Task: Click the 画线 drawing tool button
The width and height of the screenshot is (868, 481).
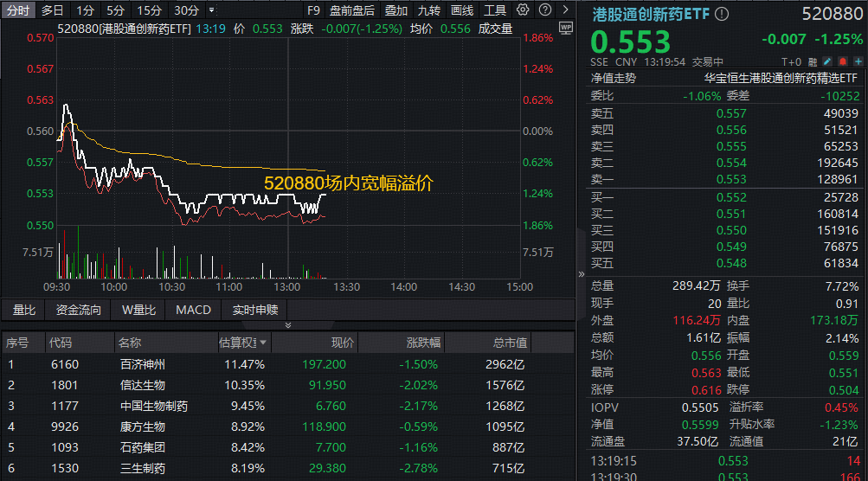Action: (x=462, y=10)
